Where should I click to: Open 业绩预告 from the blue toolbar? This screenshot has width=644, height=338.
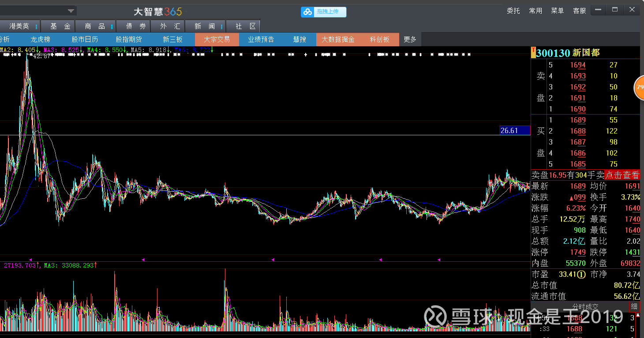pyautogui.click(x=261, y=39)
